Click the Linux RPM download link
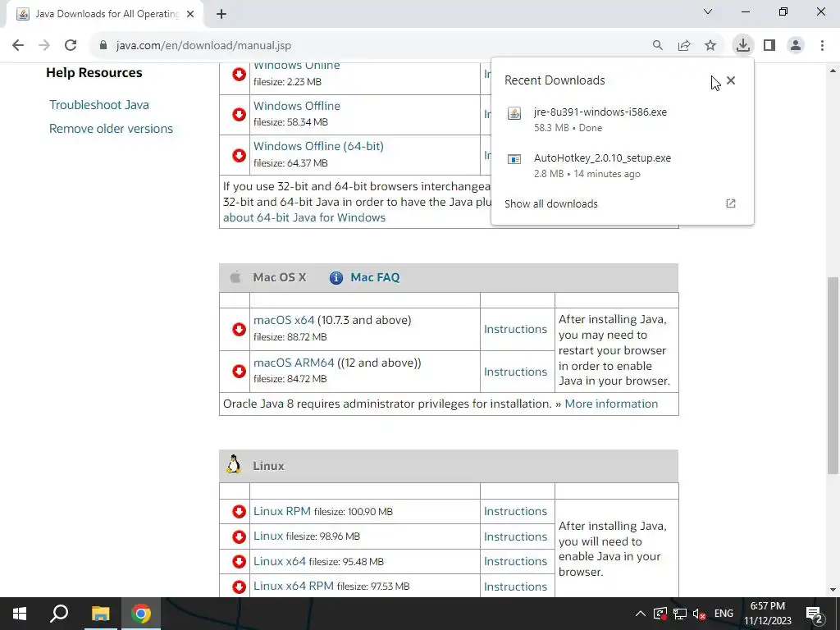The image size is (840, 630). point(282,511)
